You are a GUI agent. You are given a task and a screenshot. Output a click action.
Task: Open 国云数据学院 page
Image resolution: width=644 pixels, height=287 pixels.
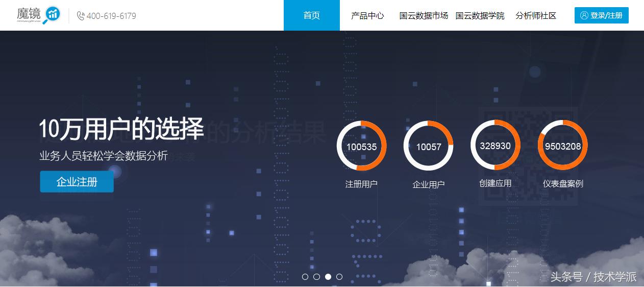[480, 16]
